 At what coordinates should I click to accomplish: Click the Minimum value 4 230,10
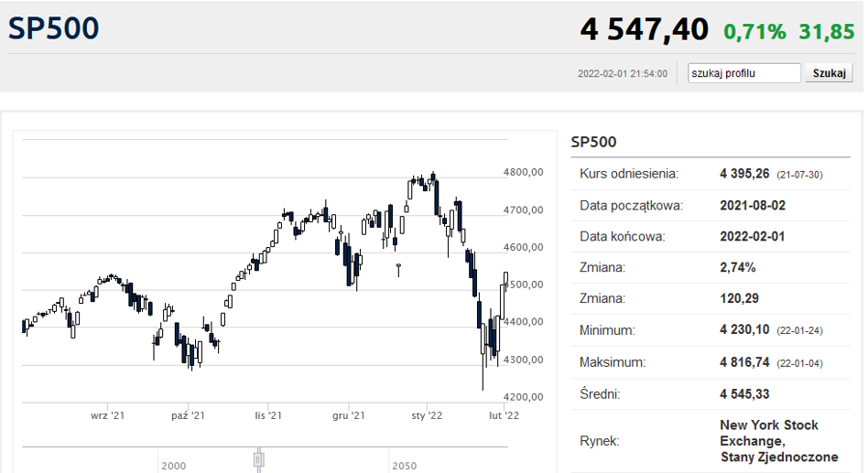tap(746, 330)
